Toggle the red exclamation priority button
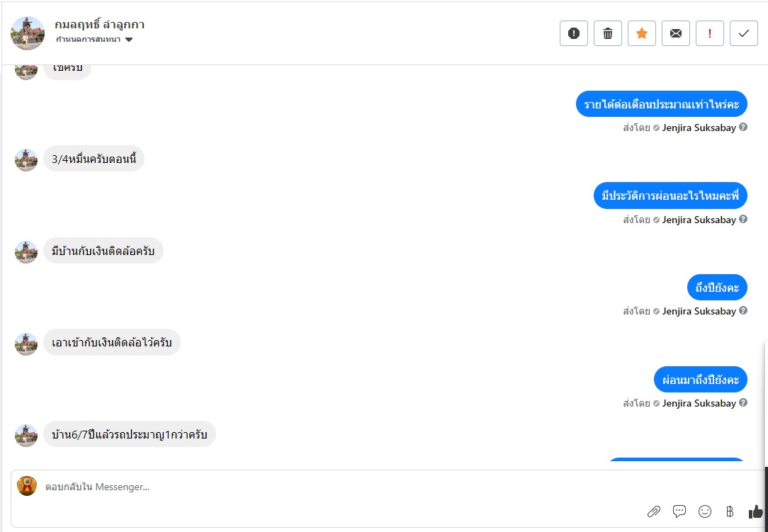This screenshot has height=532, width=768. click(710, 33)
